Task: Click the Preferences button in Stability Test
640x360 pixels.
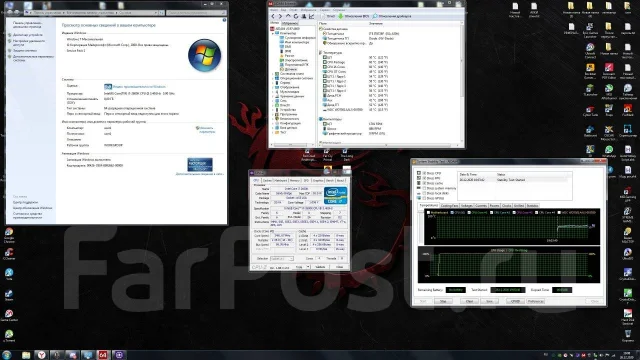Action: pyautogui.click(x=535, y=301)
